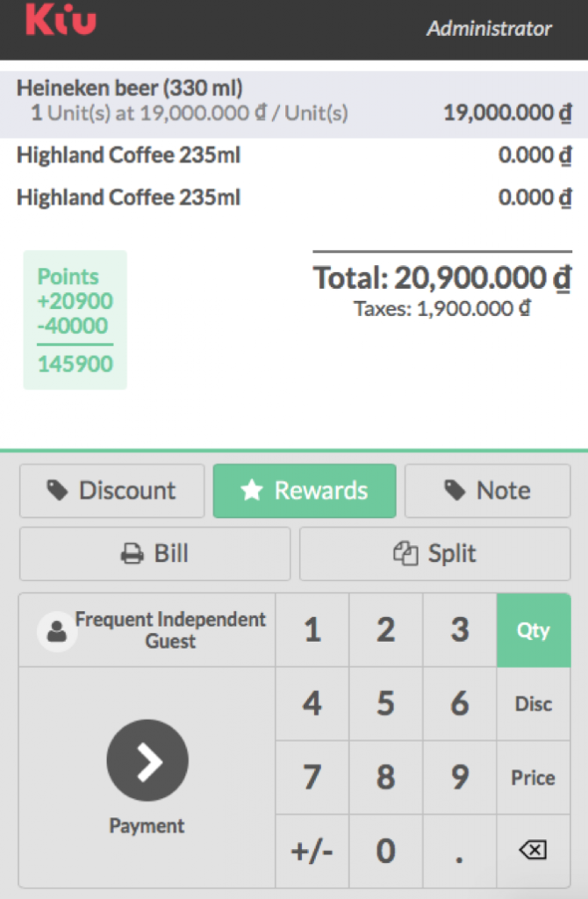Add a Note via tag icon
Image resolution: width=588 pixels, height=899 pixels.
click(488, 491)
